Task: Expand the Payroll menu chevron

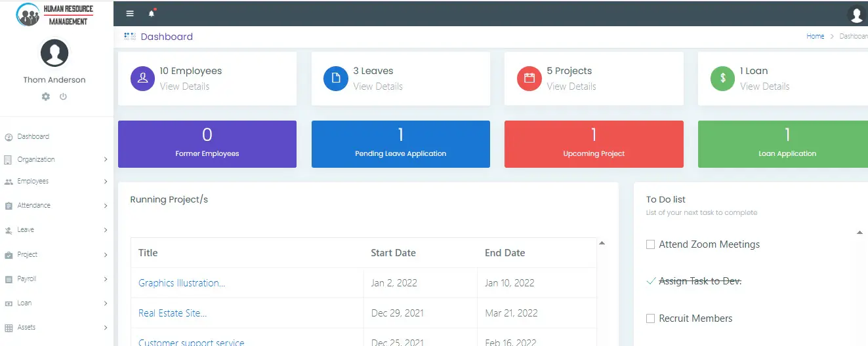Action: click(x=106, y=279)
